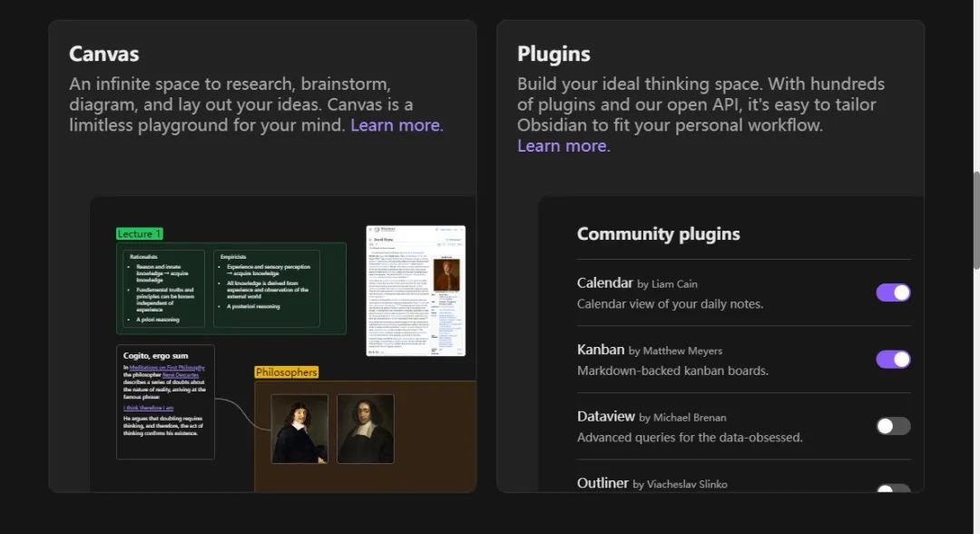Enable the Dataview plugin toggle

tap(893, 426)
